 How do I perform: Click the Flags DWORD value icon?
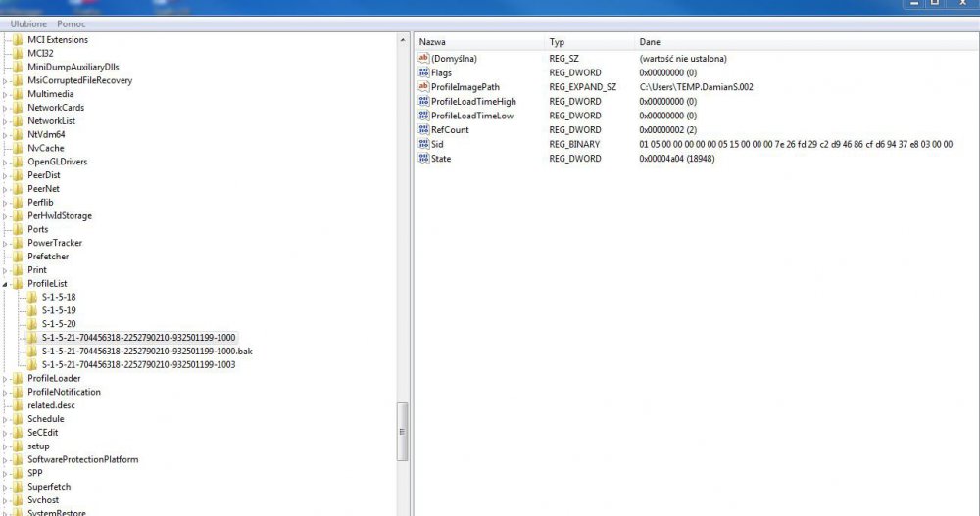[x=424, y=72]
